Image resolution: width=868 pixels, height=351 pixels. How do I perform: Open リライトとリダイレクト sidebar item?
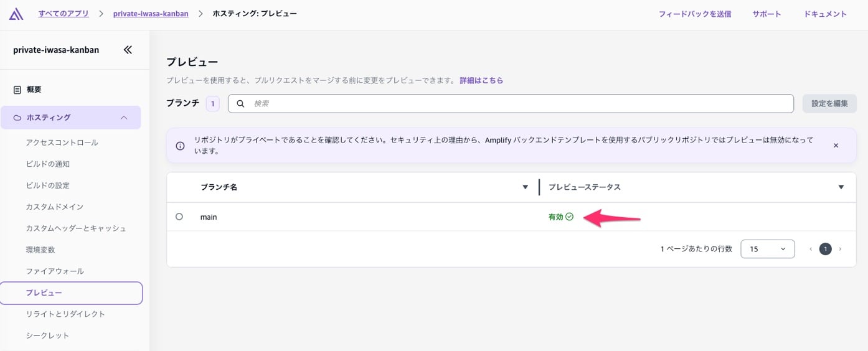tap(65, 314)
